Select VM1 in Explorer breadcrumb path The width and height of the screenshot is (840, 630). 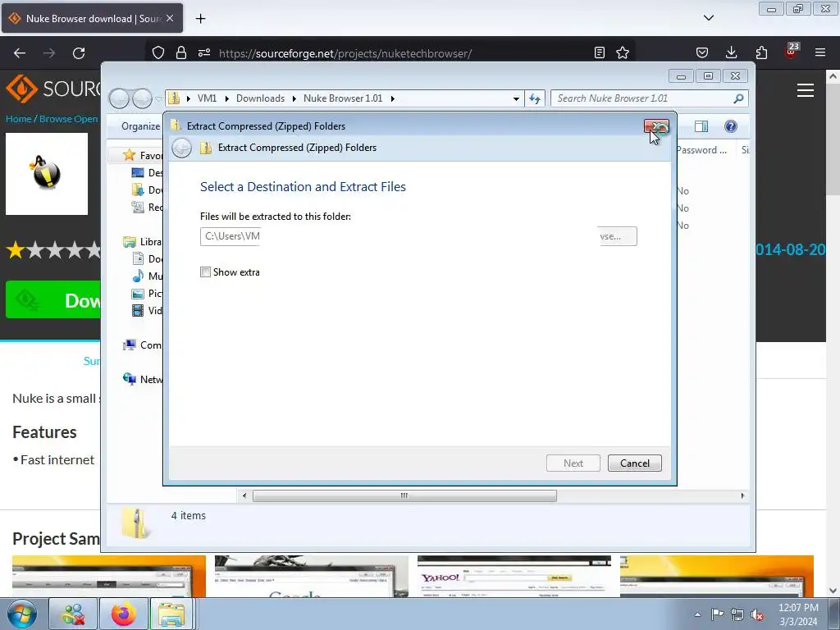click(207, 98)
